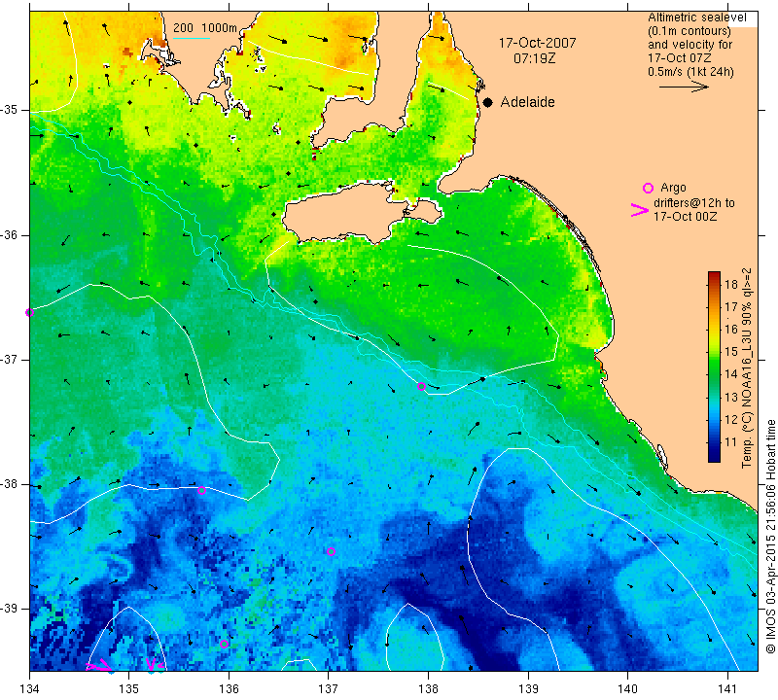Click the magenta drifter legend arrowhead

pyautogui.click(x=640, y=210)
